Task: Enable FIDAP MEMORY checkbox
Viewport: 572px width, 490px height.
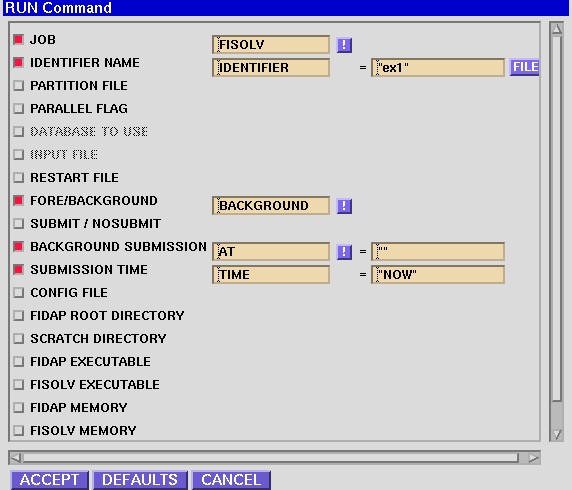Action: 18,408
